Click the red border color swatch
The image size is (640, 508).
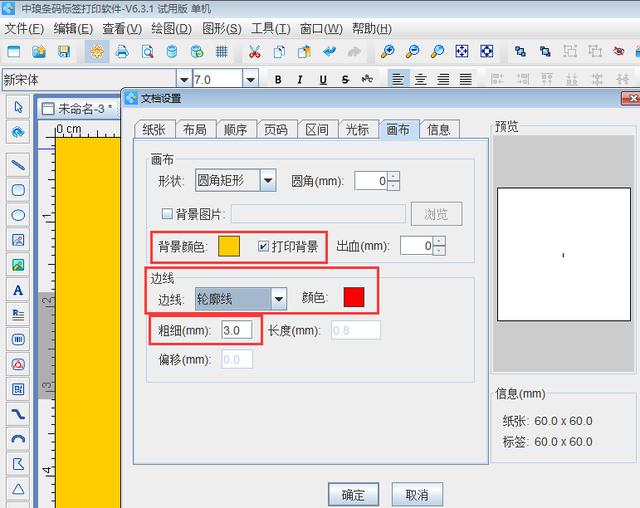[354, 297]
